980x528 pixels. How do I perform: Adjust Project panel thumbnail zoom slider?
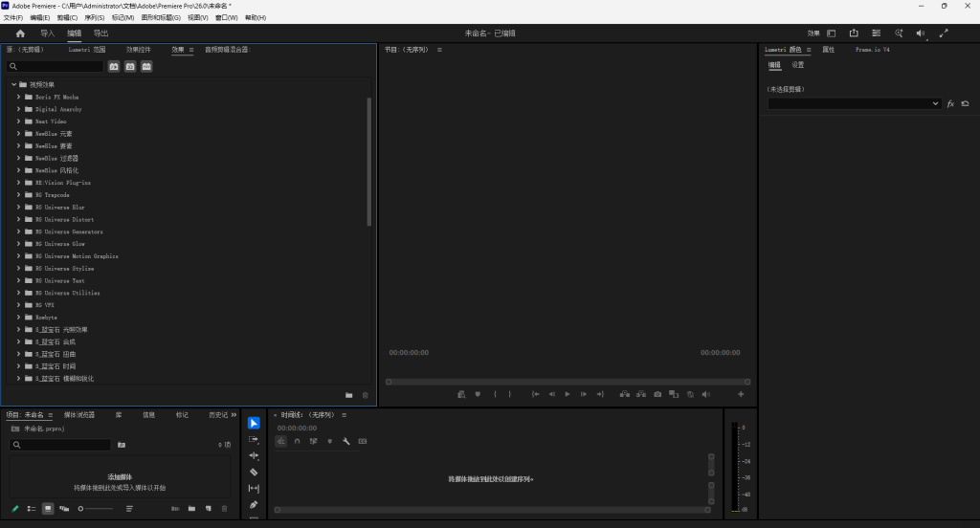coord(96,509)
